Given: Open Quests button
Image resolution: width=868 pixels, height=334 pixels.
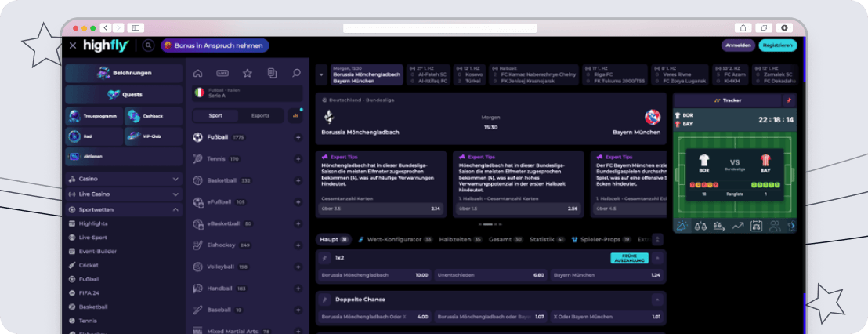Looking at the screenshot, I should point(124,95).
